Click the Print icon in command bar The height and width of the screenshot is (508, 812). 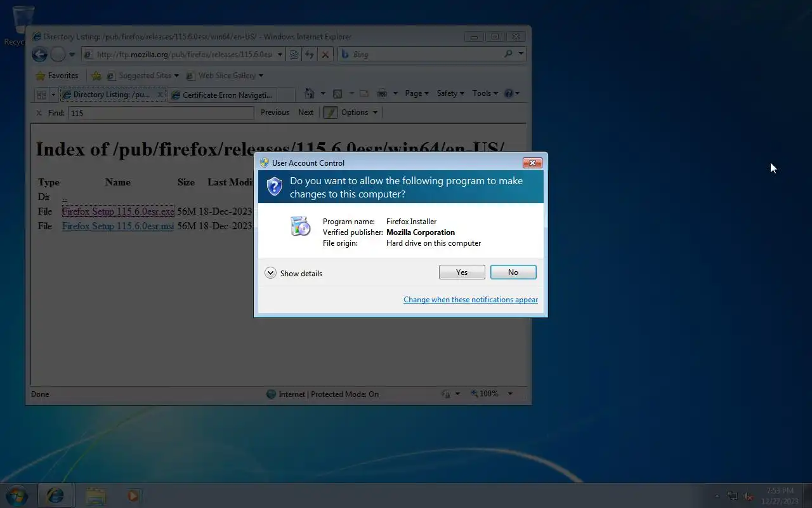[382, 94]
